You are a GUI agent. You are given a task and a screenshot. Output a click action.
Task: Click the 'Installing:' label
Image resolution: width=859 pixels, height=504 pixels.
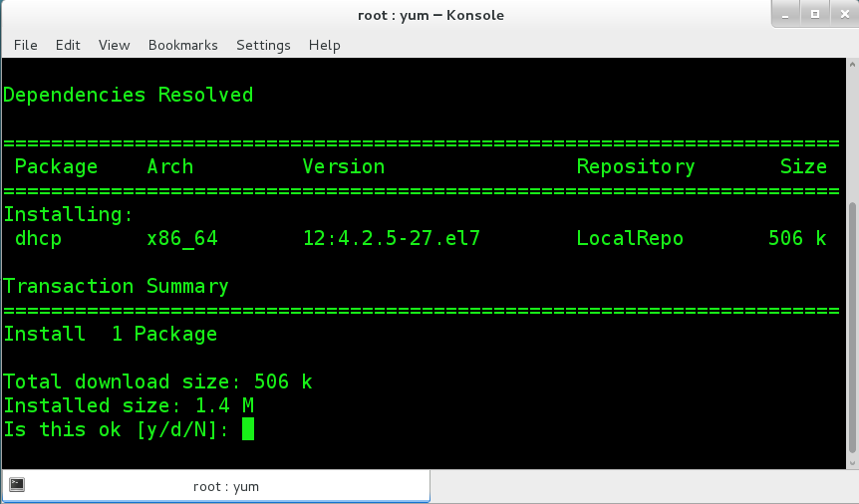click(x=69, y=214)
